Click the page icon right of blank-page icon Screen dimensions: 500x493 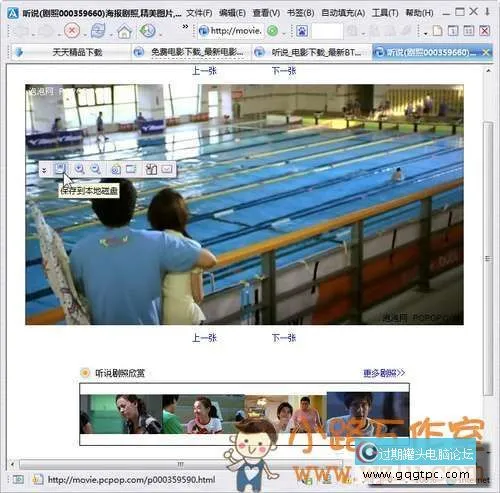(x=453, y=31)
